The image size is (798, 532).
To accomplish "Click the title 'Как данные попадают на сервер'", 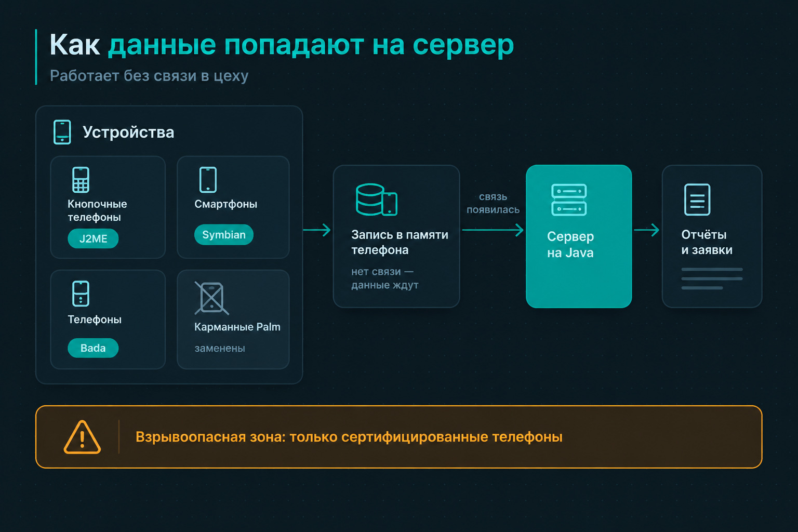I will [x=282, y=45].
